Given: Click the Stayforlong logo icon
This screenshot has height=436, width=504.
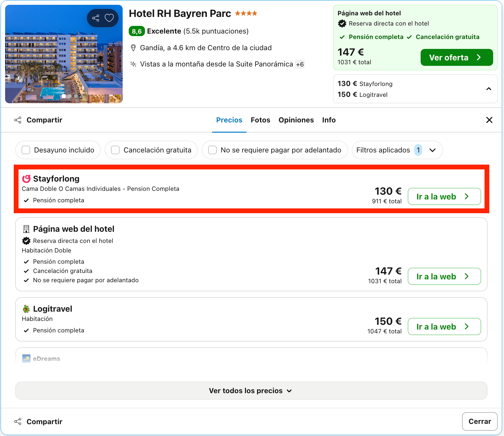Looking at the screenshot, I should (26, 179).
